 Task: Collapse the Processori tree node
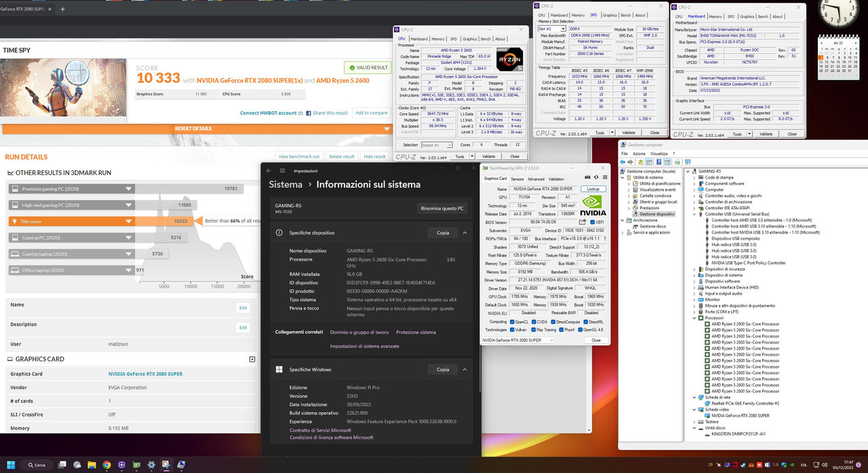click(694, 318)
